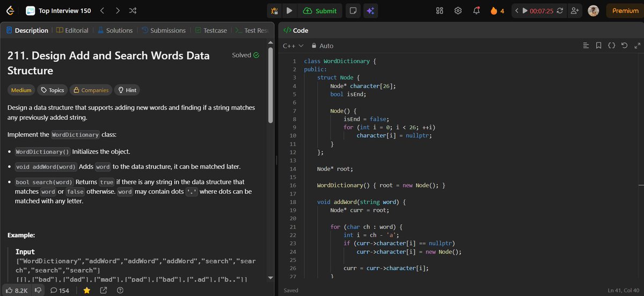Switch to the Testcase tab

212,31
